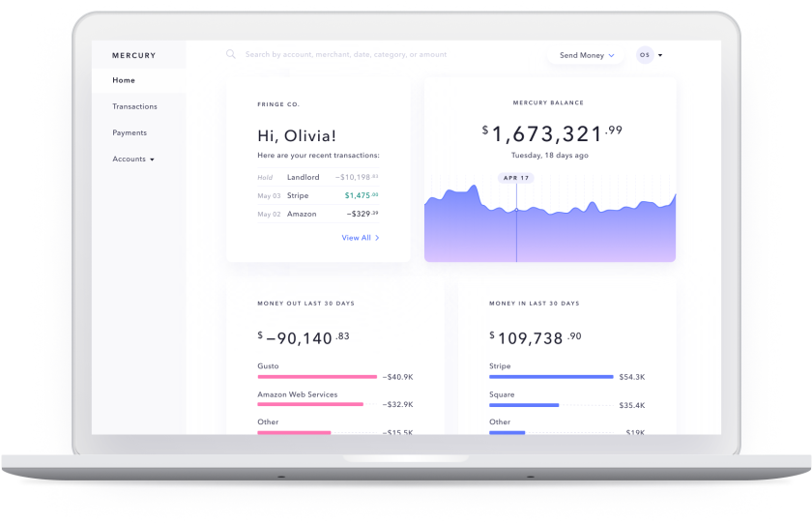The height and width of the screenshot is (523, 812).
Task: Click the -$40.9K Gusto value
Action: 397,377
